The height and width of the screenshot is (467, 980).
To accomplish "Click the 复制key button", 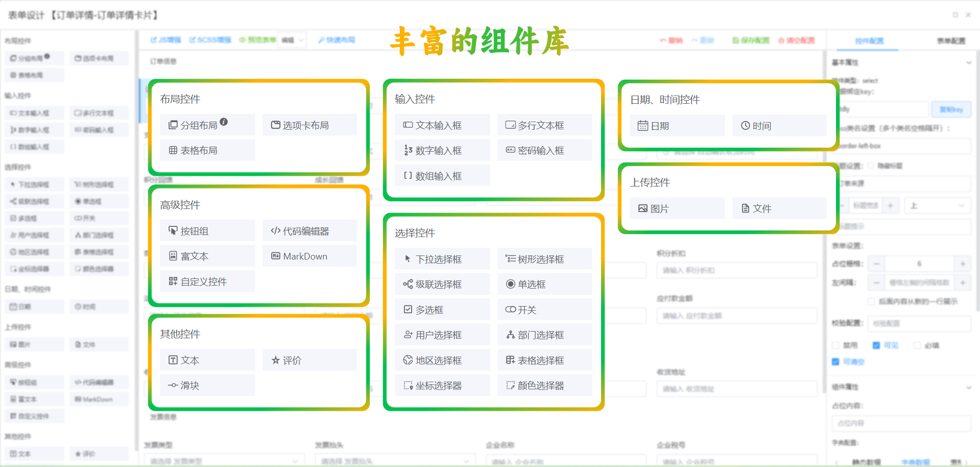I will [x=951, y=109].
